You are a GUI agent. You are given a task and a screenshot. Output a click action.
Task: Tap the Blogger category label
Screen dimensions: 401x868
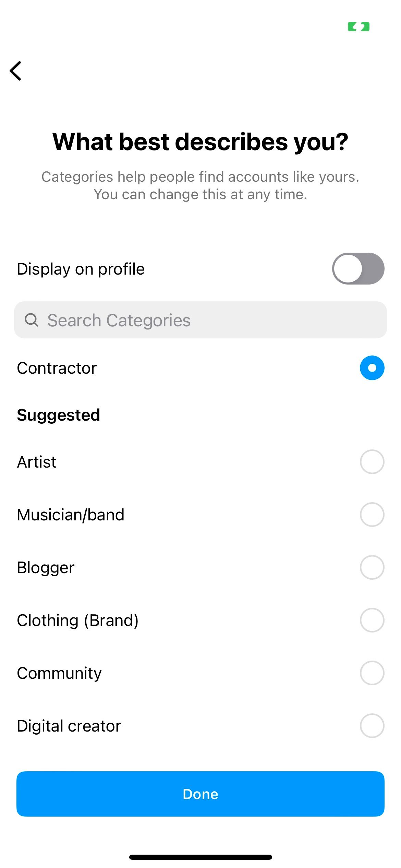(46, 568)
